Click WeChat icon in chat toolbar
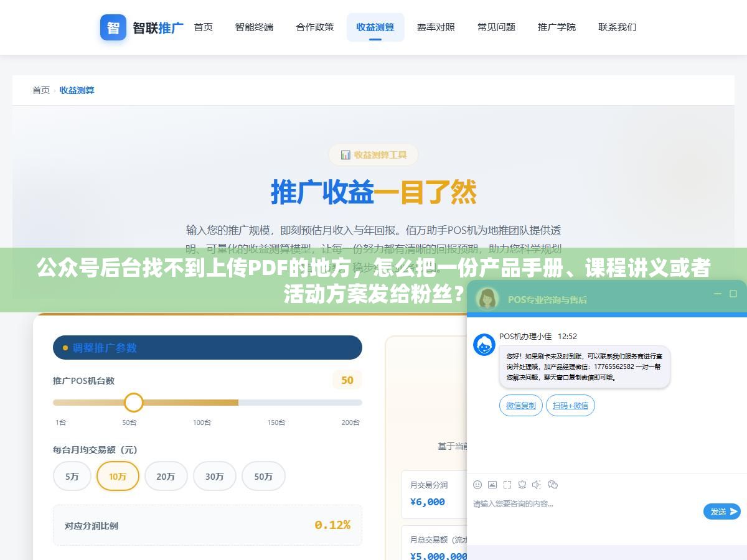This screenshot has width=747, height=560. pyautogui.click(x=553, y=485)
